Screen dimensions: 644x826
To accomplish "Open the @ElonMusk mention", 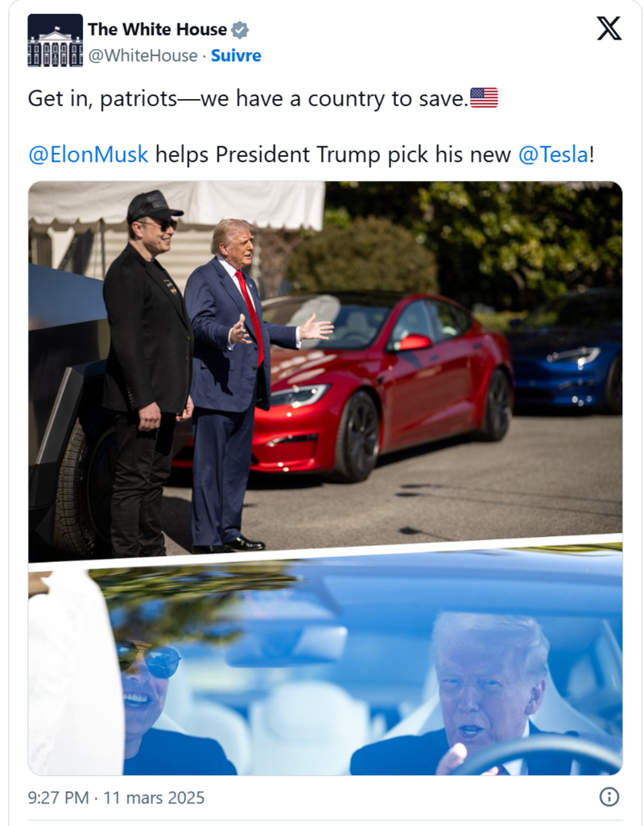I will pos(88,155).
